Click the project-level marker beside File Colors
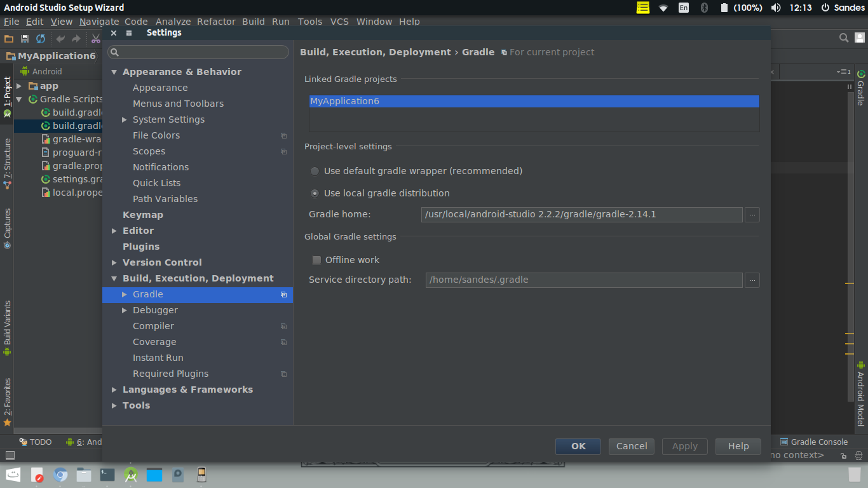Viewport: 868px width, 488px height. [x=283, y=135]
